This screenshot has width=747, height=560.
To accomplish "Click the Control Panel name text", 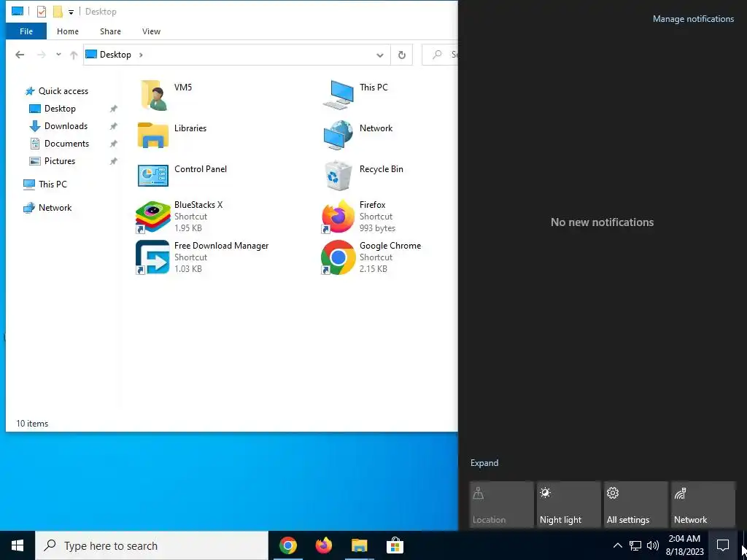I will click(201, 169).
